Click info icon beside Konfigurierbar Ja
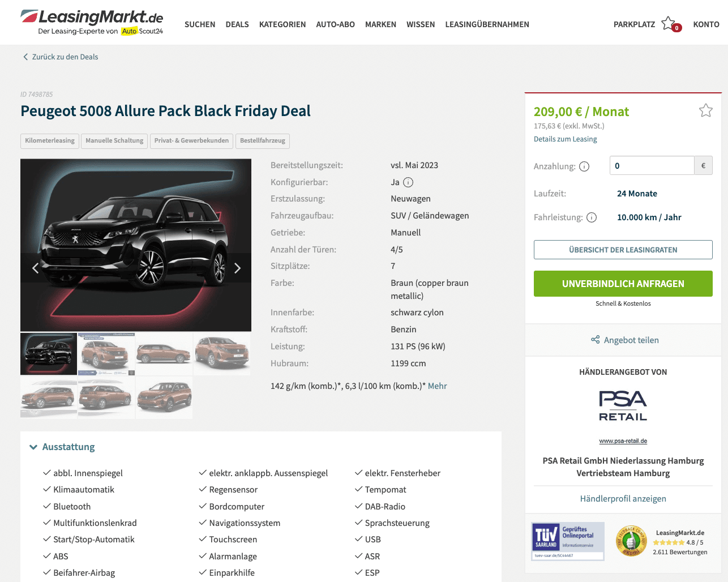Screen dimensions: 728x582 click(x=408, y=182)
